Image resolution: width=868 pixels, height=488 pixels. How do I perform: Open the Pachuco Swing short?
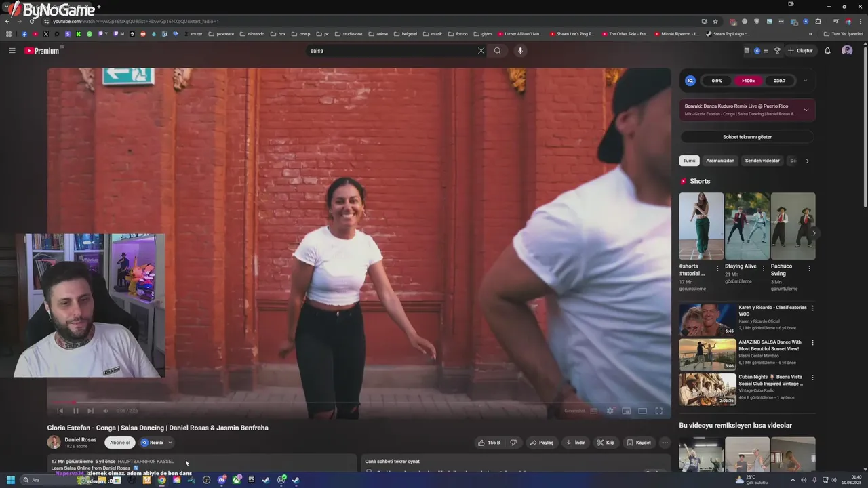click(x=793, y=226)
